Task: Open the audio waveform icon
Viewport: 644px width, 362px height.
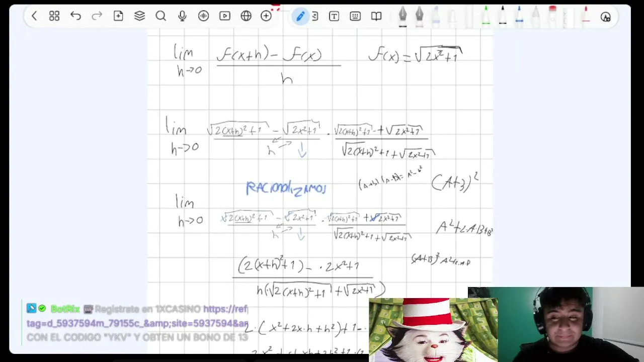Action: click(x=203, y=16)
